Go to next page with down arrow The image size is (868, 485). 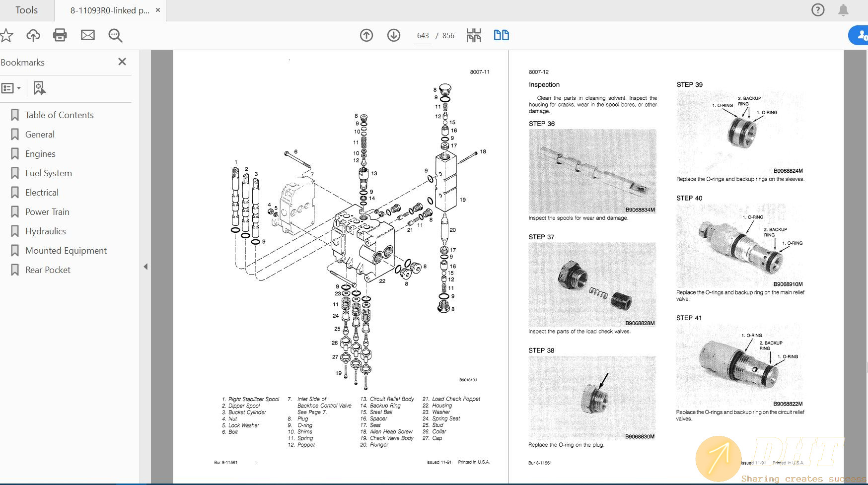point(394,35)
